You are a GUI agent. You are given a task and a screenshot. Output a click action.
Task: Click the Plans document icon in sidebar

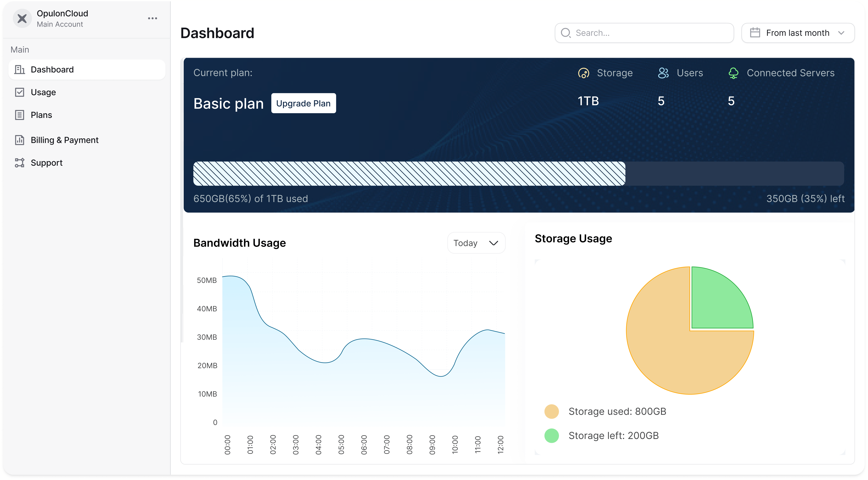(20, 115)
